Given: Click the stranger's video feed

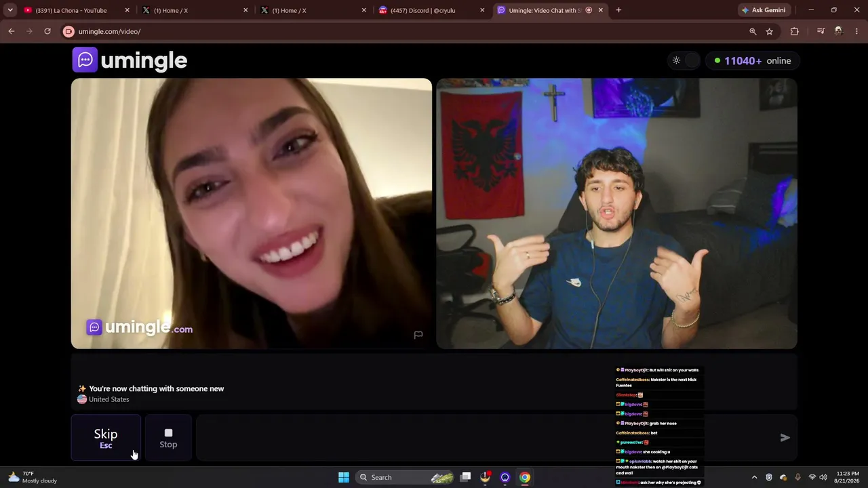Looking at the screenshot, I should 252,213.
